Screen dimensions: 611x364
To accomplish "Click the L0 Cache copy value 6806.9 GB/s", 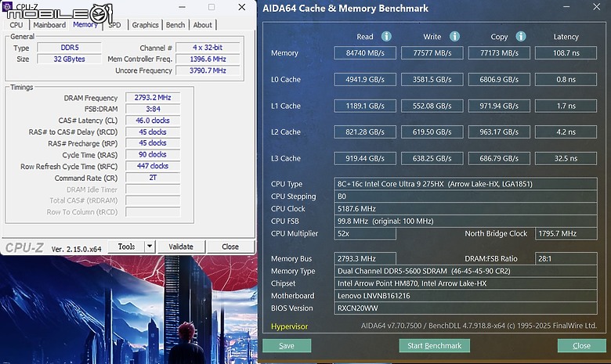I will pyautogui.click(x=499, y=79).
